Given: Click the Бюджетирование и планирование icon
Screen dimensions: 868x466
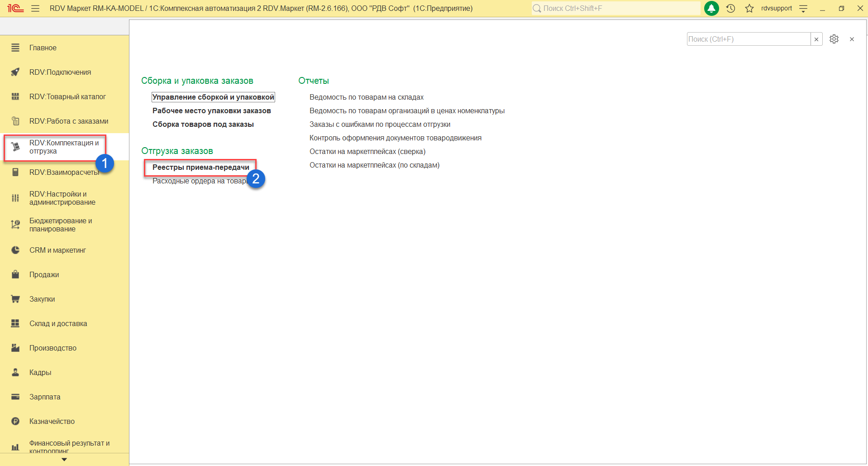Looking at the screenshot, I should pyautogui.click(x=15, y=225).
